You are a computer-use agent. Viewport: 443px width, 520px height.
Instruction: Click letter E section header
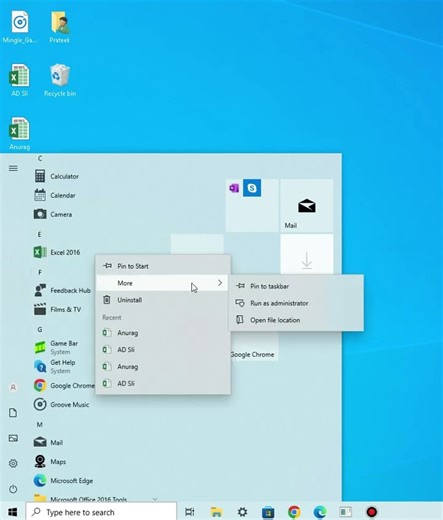point(39,235)
